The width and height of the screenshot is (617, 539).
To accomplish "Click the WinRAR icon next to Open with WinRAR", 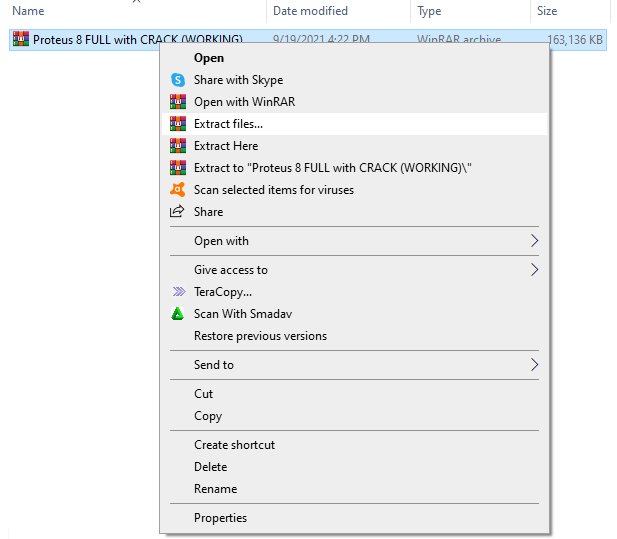I will (x=178, y=102).
